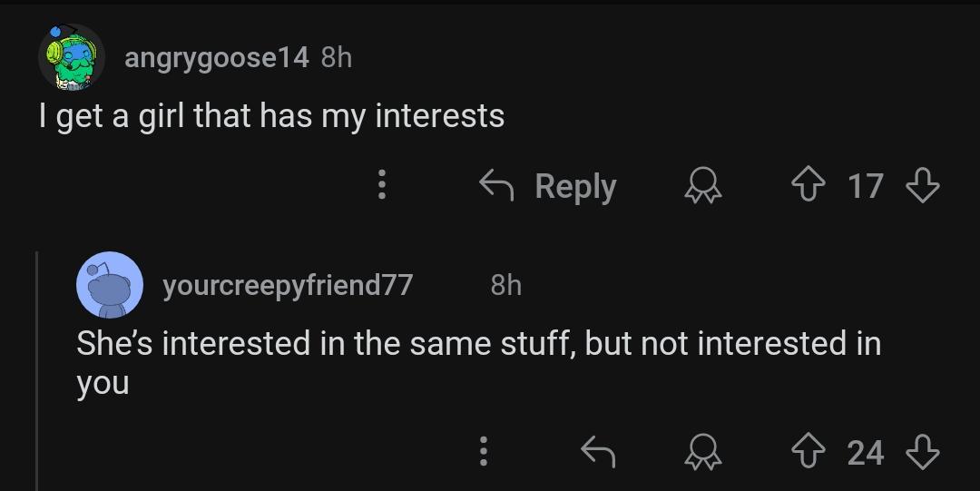
Task: Downvote angrygoose14's comment
Action: point(923,186)
